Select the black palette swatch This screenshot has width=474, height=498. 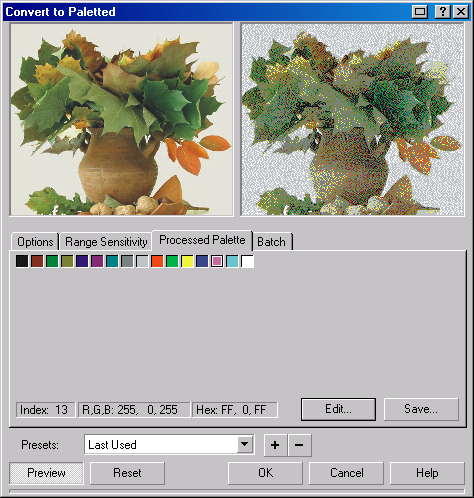22,261
